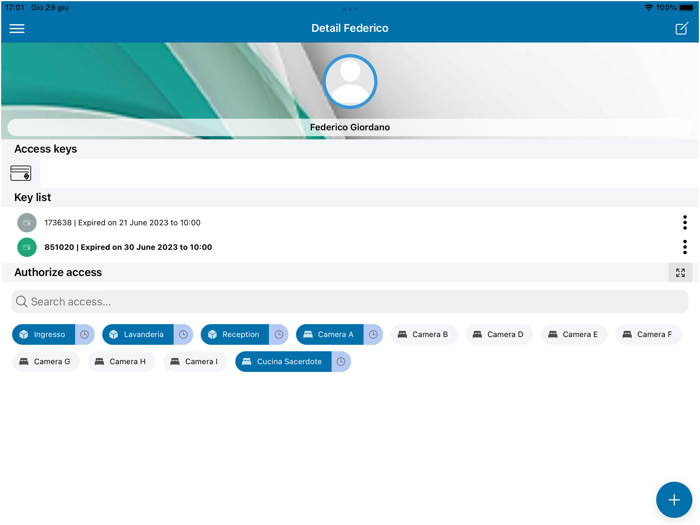Open options menu for key 173638
This screenshot has width=700, height=525.
click(685, 222)
